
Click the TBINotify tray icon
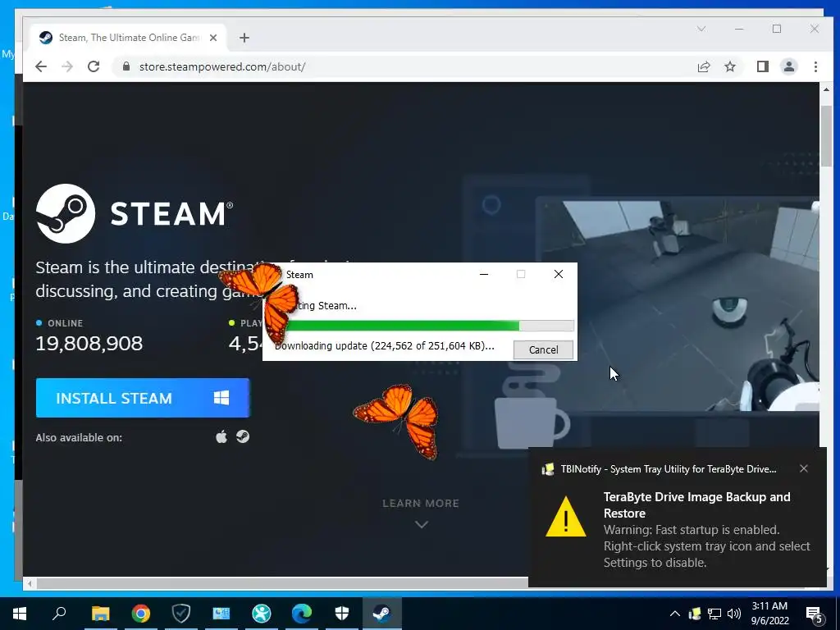click(695, 614)
